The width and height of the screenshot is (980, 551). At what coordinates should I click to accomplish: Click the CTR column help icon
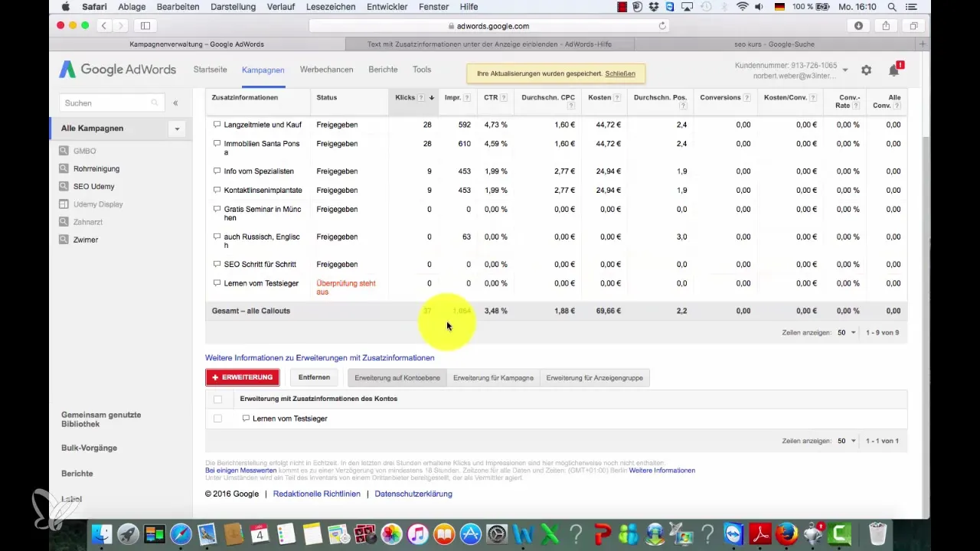coord(504,98)
